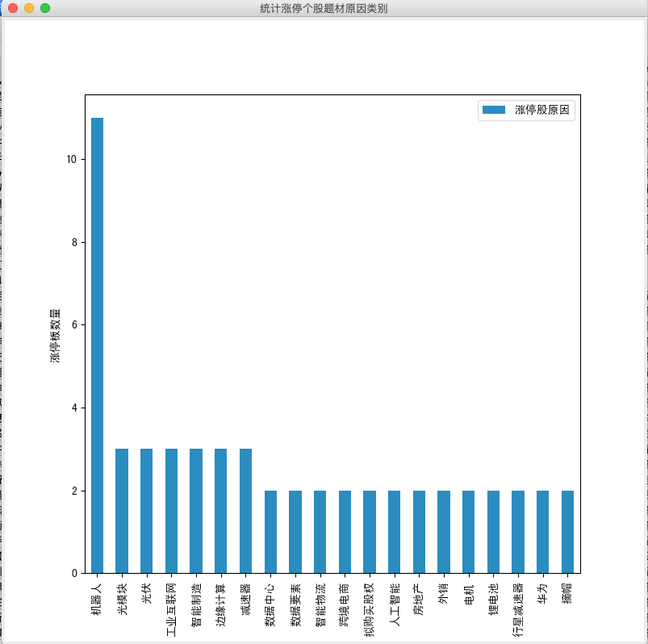Click the x-axis label 人工智能
648x644 pixels.
[x=395, y=604]
